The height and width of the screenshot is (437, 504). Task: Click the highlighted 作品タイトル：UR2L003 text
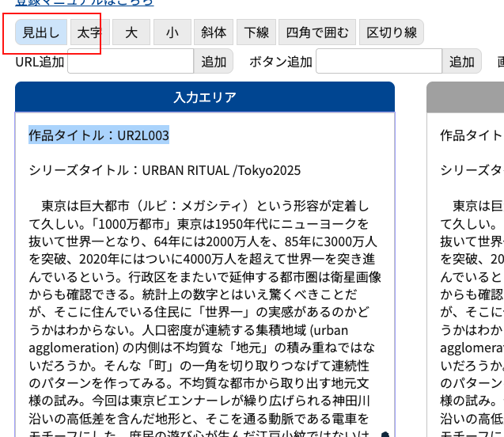click(99, 135)
